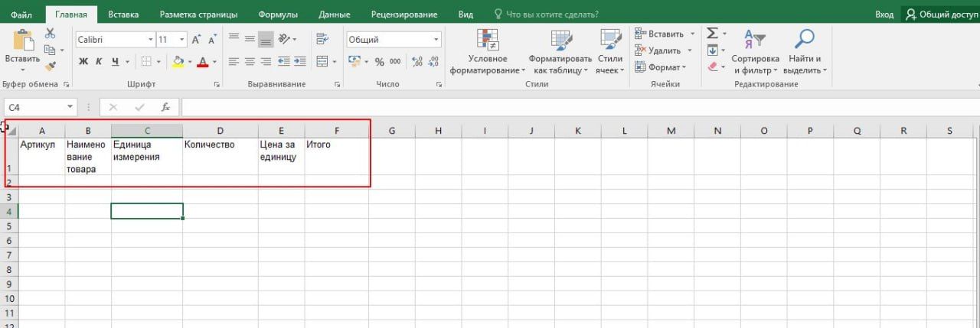Toggle the wrap text button
The width and height of the screenshot is (980, 328).
pos(322,39)
